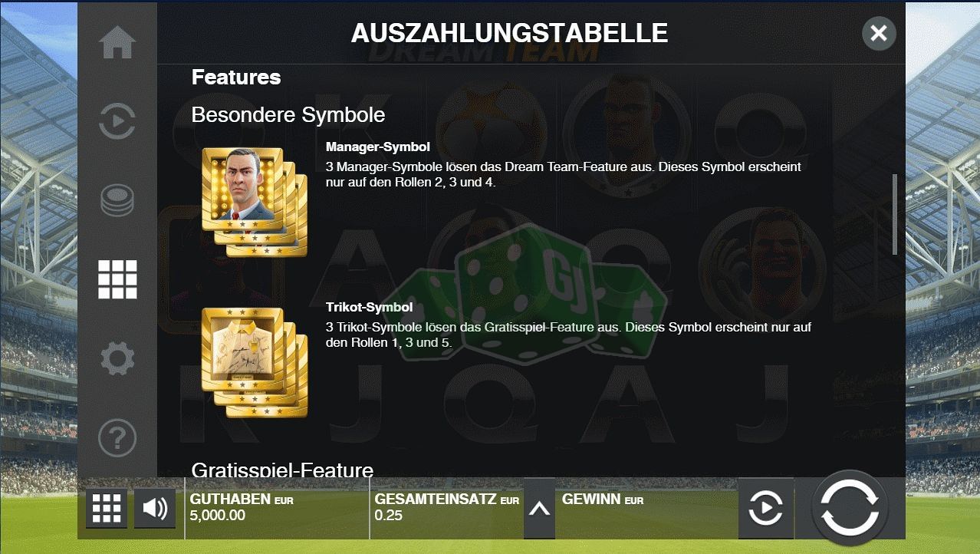Click the Manager-Symbol card stack image

point(255,202)
